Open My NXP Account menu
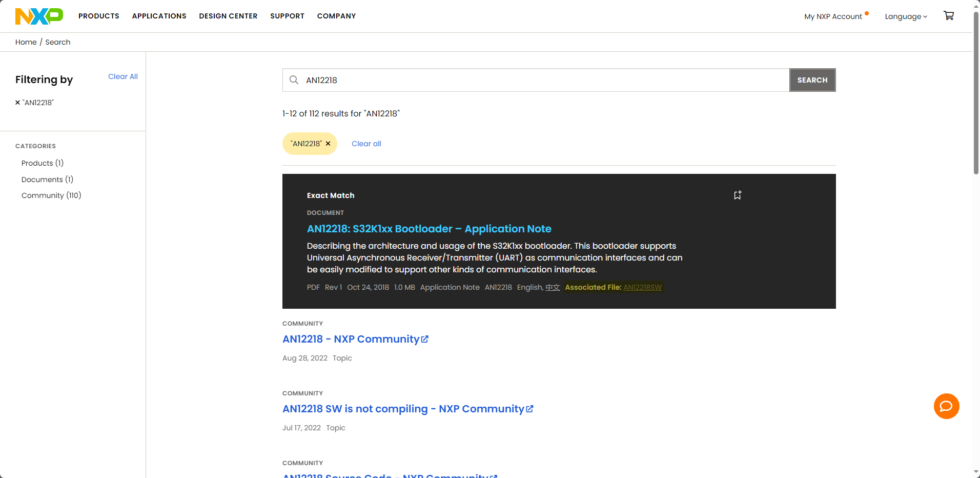 click(x=833, y=16)
